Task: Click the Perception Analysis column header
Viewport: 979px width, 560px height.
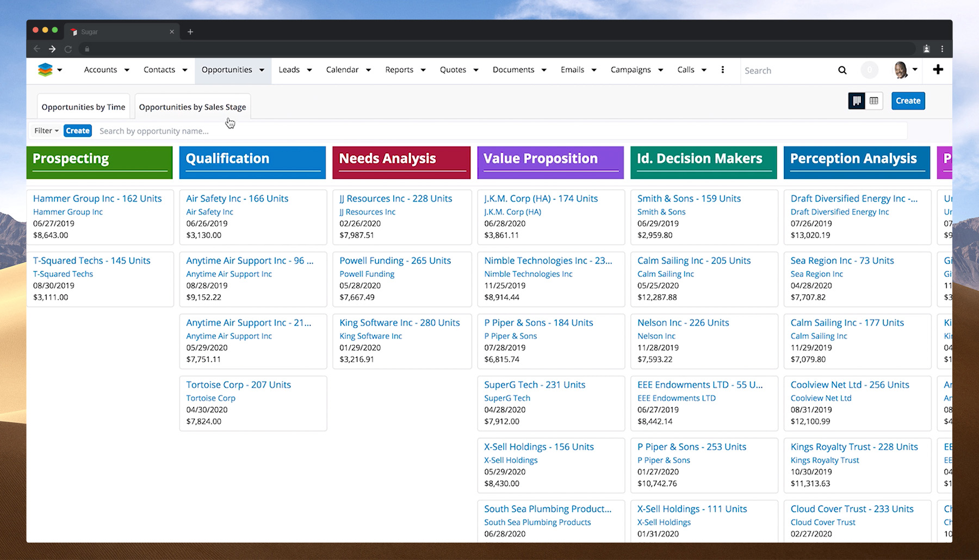Action: pyautogui.click(x=857, y=162)
